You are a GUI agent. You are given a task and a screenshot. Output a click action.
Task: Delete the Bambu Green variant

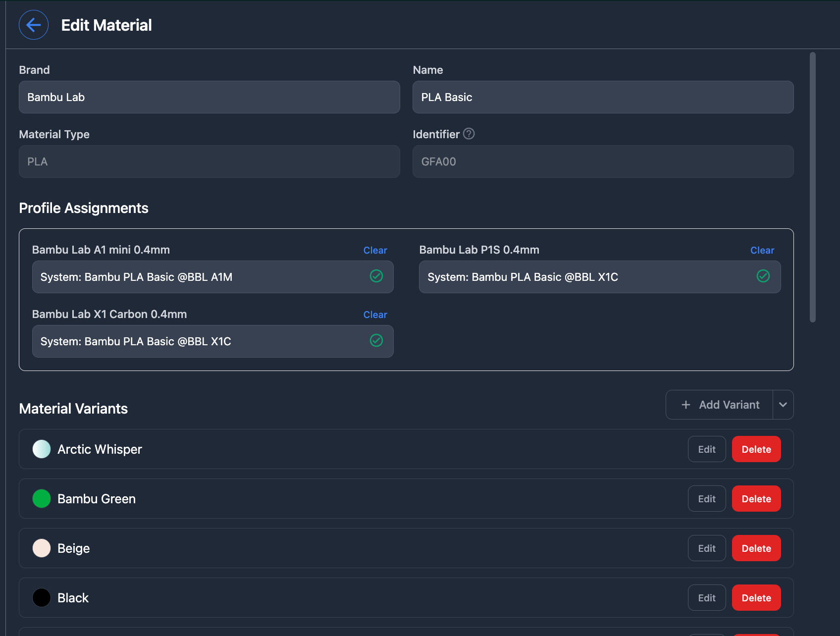756,499
